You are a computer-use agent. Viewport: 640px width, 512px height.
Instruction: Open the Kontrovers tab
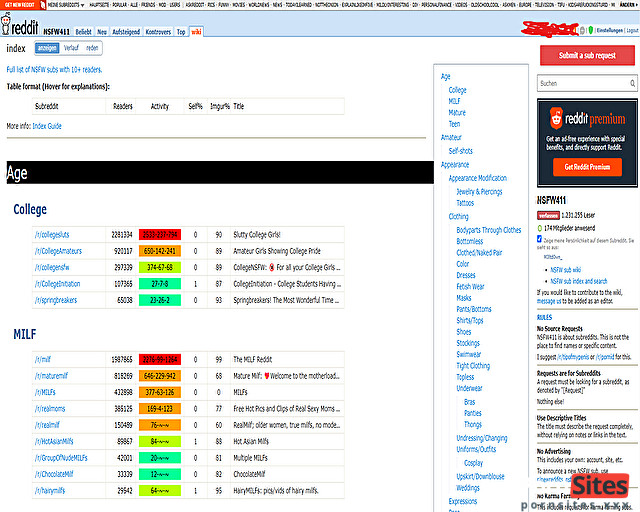(158, 32)
